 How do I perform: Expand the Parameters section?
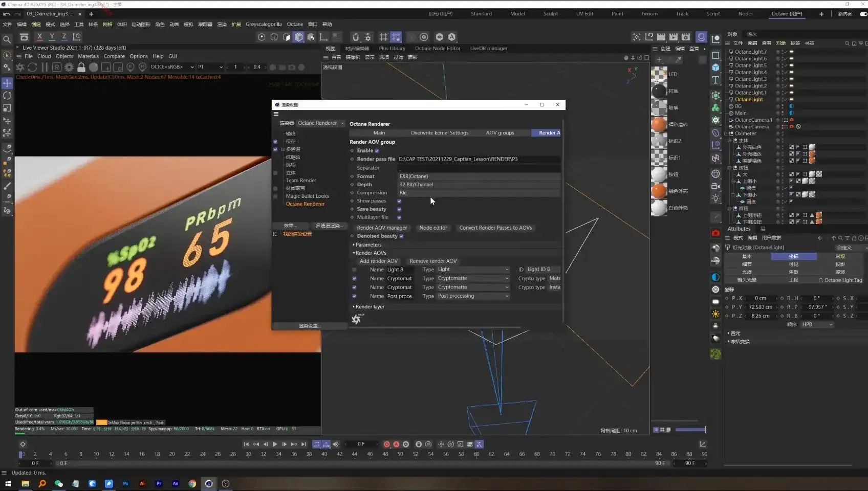pyautogui.click(x=368, y=245)
